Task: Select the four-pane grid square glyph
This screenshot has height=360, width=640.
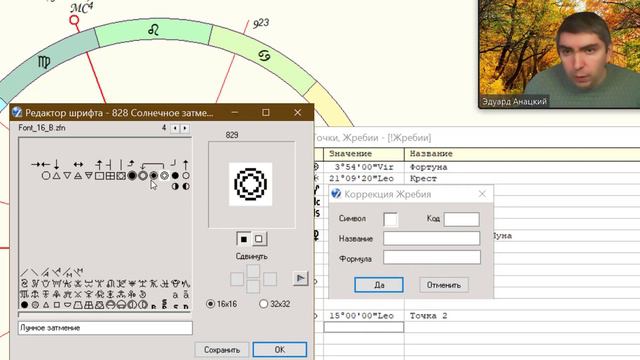Action: coord(110,176)
